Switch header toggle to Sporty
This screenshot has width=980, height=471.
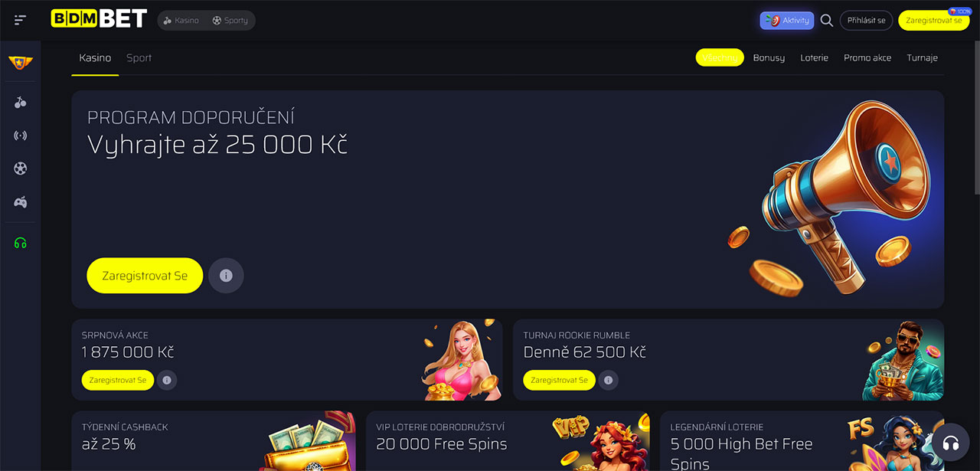[230, 21]
